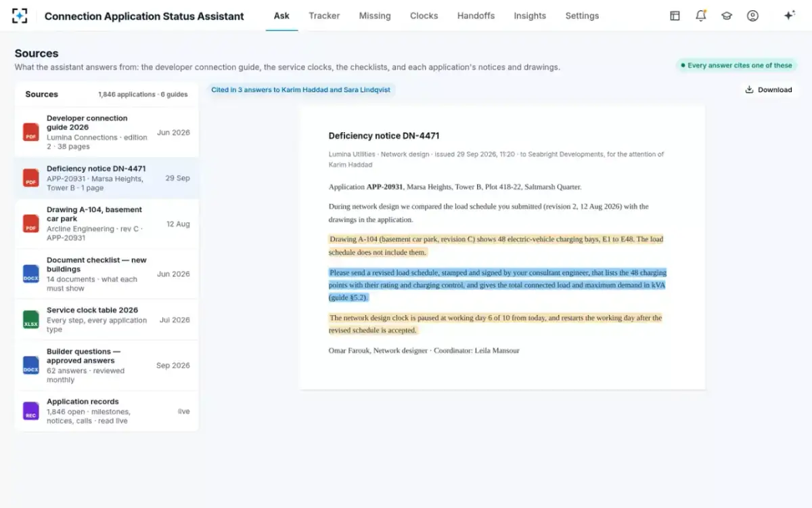Click the 'live' status label
Image resolution: width=812 pixels, height=508 pixels.
click(x=184, y=411)
